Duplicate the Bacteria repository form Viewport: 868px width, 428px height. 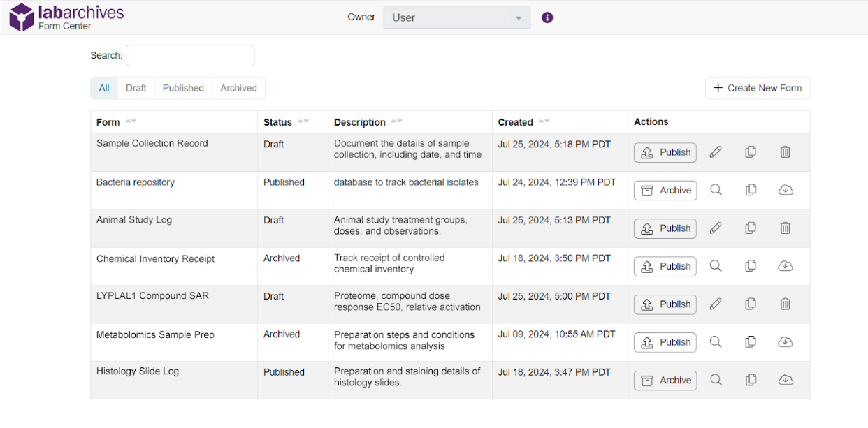click(x=751, y=190)
